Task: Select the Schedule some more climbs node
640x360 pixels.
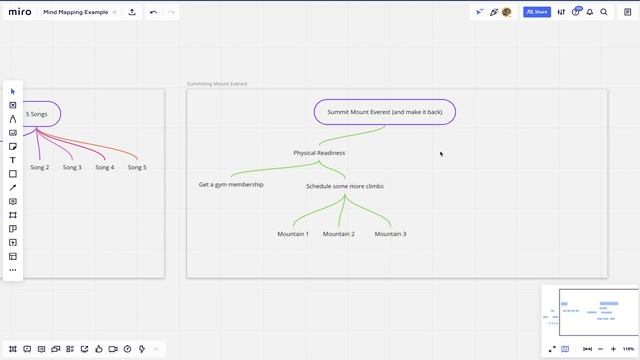Action: [x=345, y=186]
